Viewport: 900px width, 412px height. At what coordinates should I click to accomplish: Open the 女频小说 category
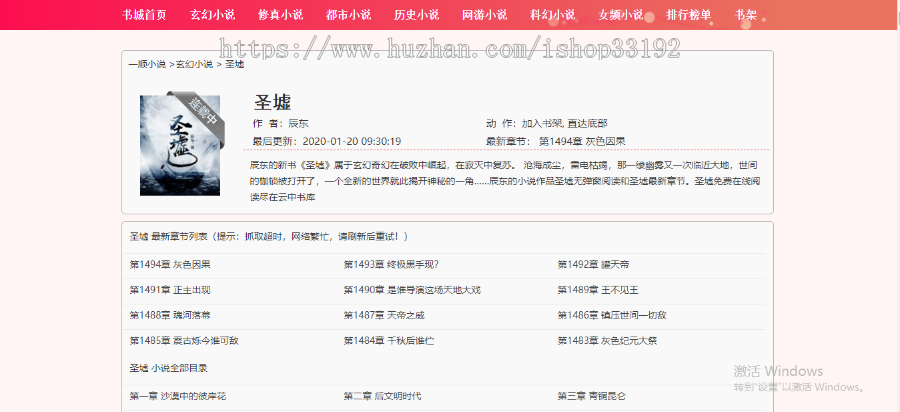620,15
